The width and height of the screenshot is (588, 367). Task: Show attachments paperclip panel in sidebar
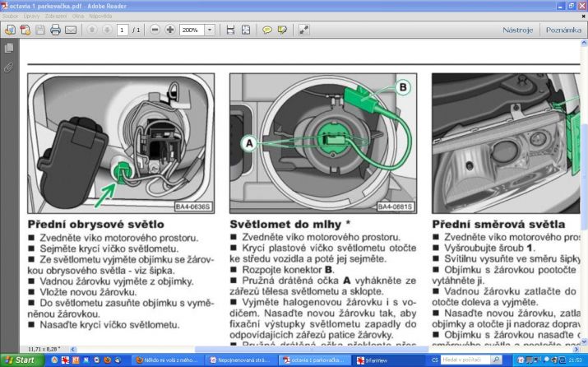pos(9,67)
